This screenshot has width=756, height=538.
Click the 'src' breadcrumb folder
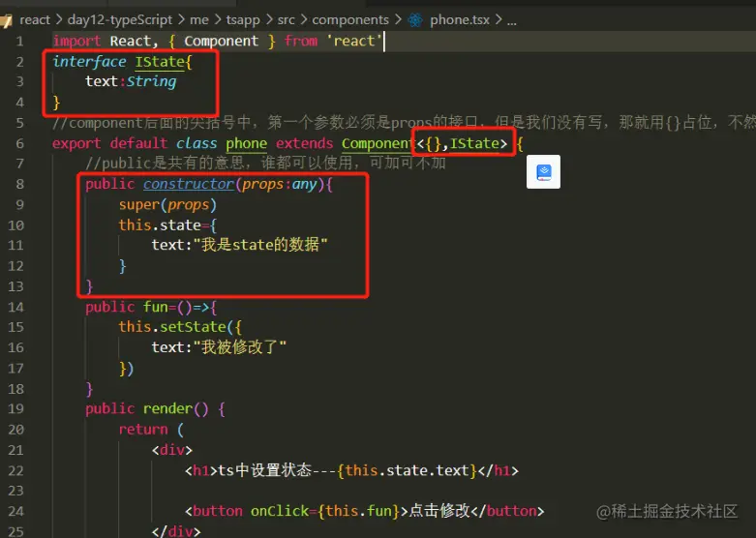(x=286, y=19)
